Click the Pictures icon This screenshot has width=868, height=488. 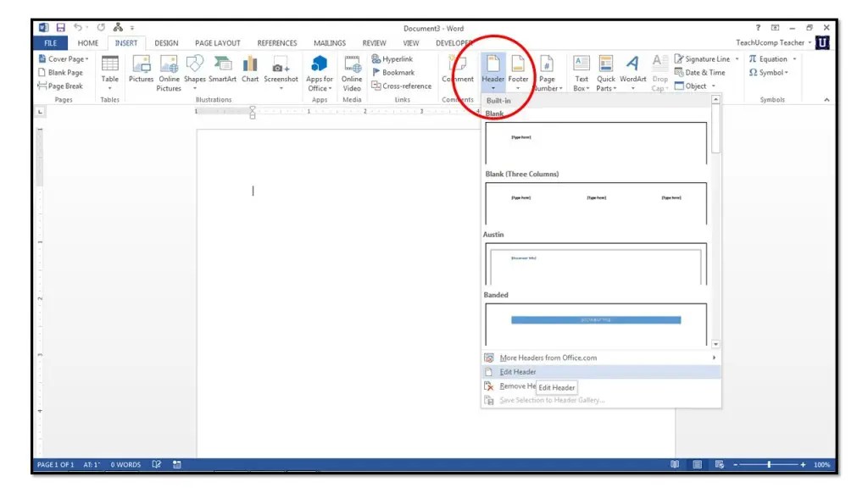142,69
